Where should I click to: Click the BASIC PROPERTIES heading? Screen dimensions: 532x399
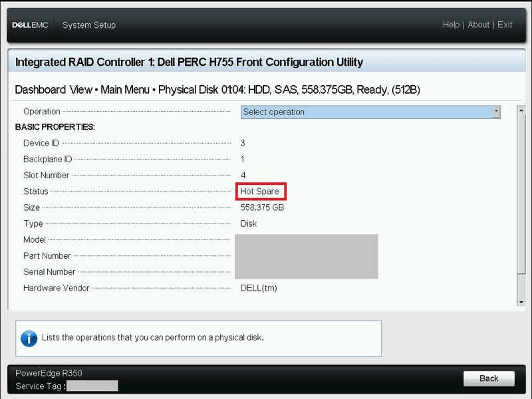(x=55, y=127)
